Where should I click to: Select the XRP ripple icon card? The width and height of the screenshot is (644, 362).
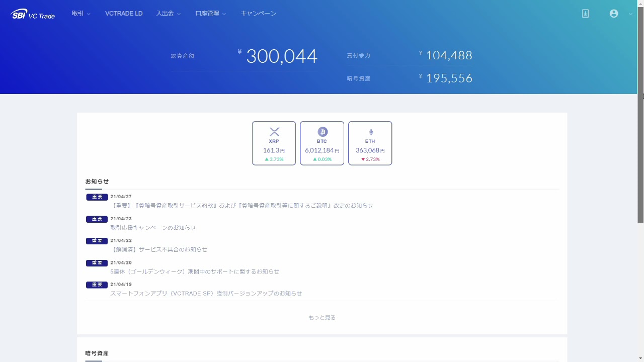click(274, 143)
